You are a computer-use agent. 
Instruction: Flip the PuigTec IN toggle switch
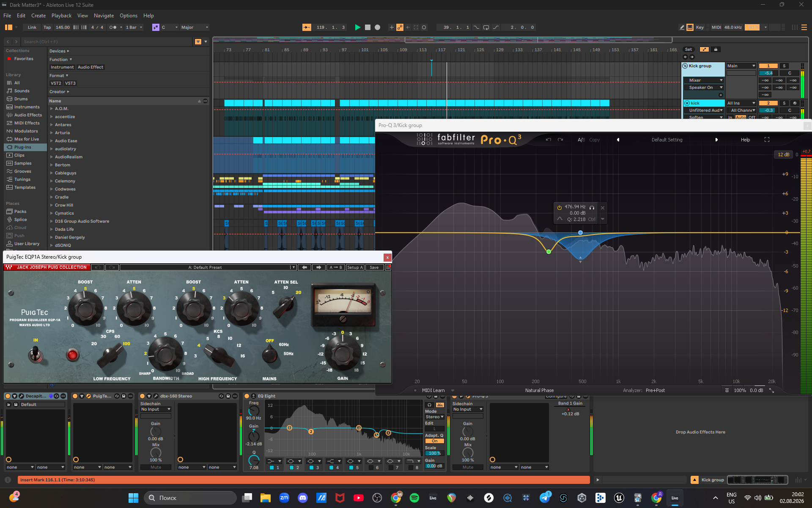[x=36, y=353]
